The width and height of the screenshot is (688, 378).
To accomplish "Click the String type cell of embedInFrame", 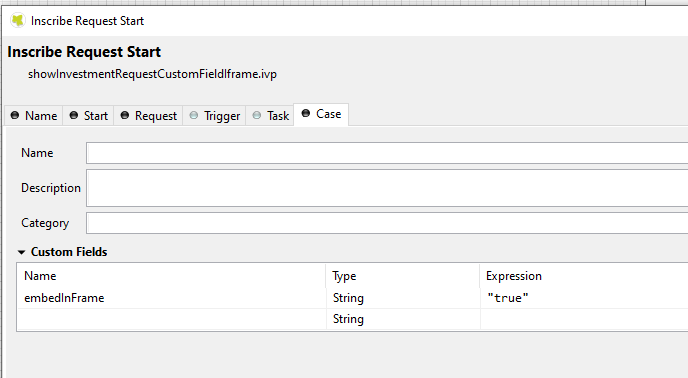I will tap(403, 298).
